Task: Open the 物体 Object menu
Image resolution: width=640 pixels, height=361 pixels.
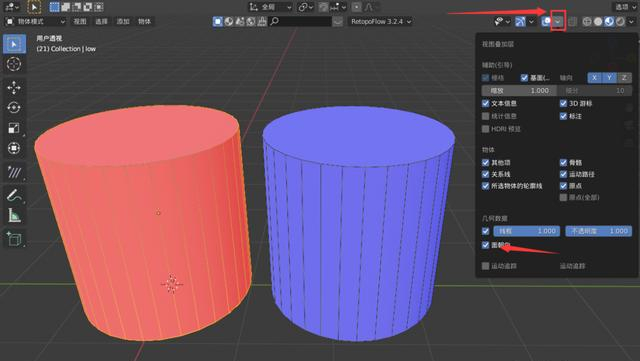Action: pyautogui.click(x=144, y=21)
